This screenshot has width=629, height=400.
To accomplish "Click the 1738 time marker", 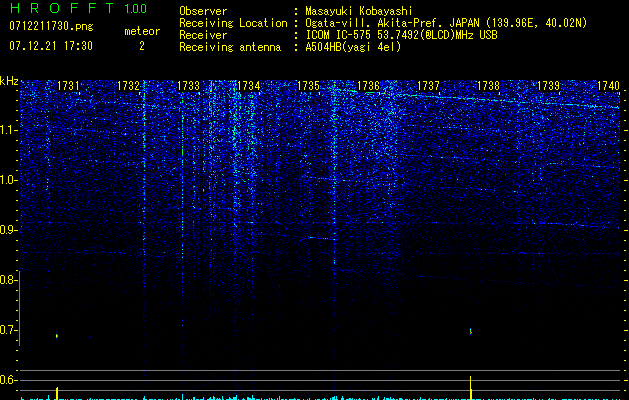I will 488,86.
